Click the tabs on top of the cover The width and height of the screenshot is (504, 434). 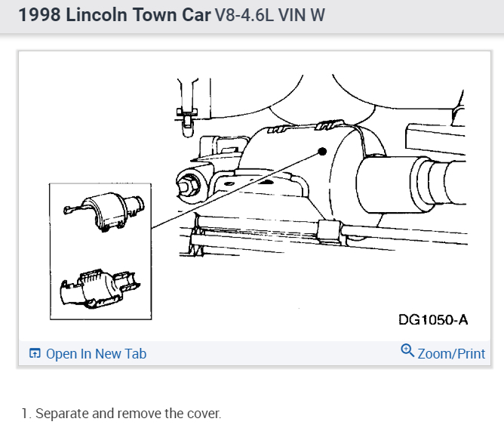point(328,125)
